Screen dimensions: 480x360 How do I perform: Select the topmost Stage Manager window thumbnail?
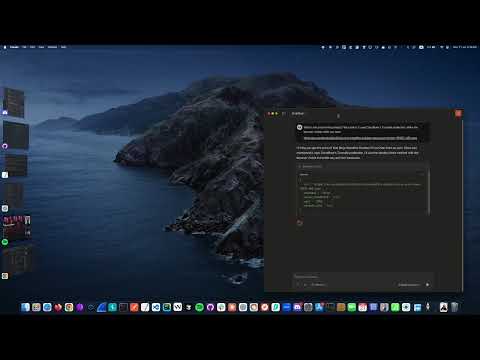tap(14, 102)
